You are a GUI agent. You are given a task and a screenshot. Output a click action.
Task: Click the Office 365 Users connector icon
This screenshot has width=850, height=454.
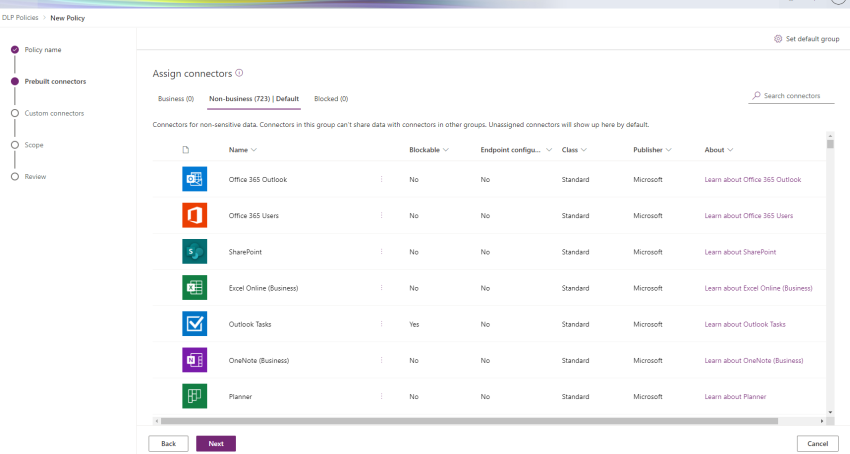(x=194, y=215)
